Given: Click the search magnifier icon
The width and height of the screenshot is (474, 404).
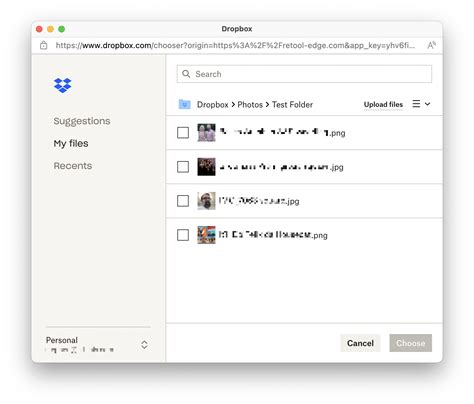Looking at the screenshot, I should (186, 74).
